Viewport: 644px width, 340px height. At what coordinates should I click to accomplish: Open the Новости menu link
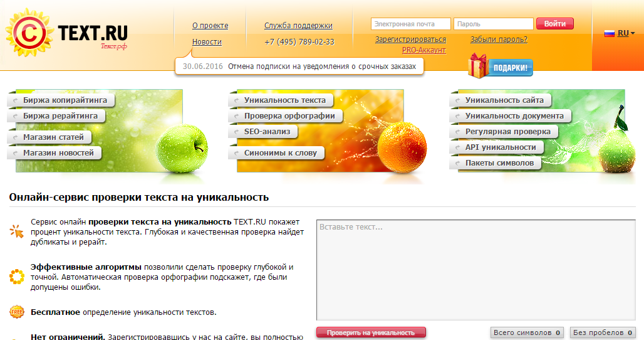pos(207,42)
